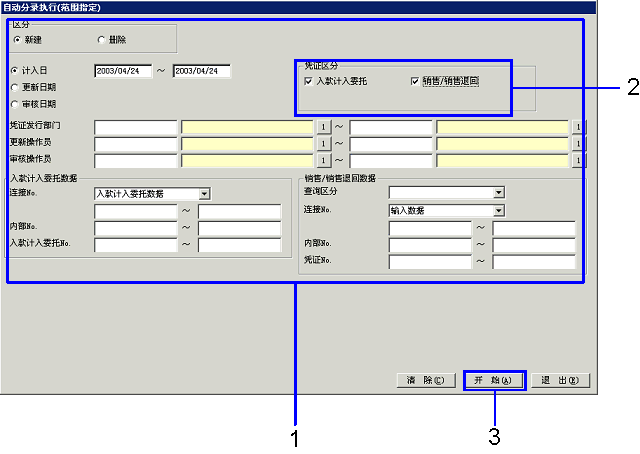Viewport: 640px width, 454px height.
Task: Open the end-range lookup for 审核操作员
Action: point(577,160)
